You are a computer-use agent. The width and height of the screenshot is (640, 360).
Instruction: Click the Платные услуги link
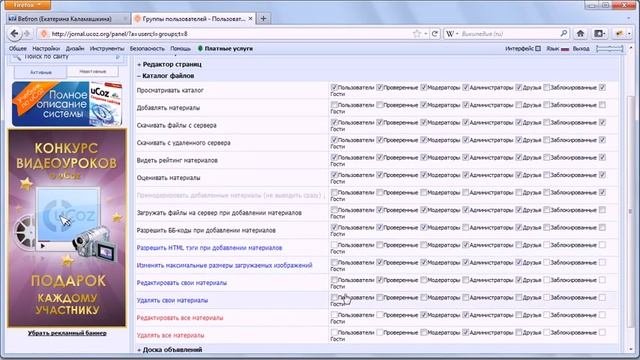click(229, 48)
